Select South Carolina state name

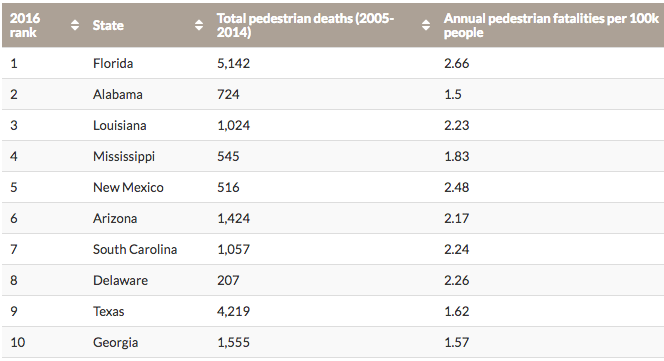(x=135, y=250)
